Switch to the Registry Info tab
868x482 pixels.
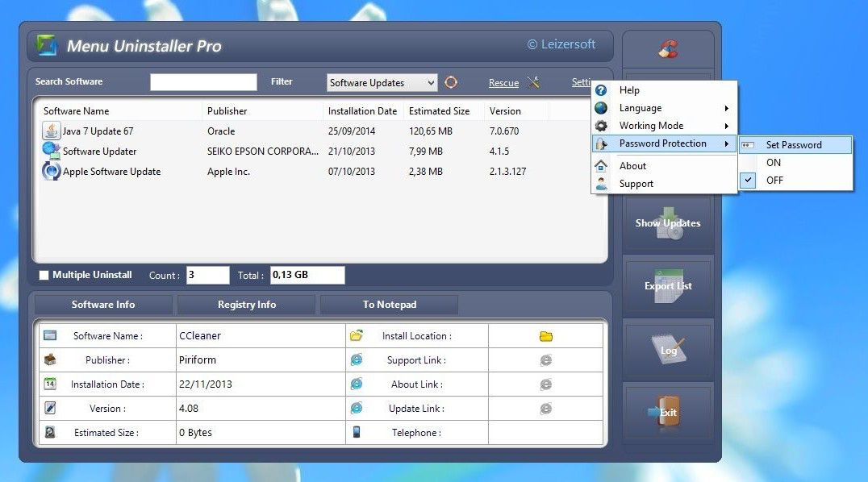pos(246,305)
